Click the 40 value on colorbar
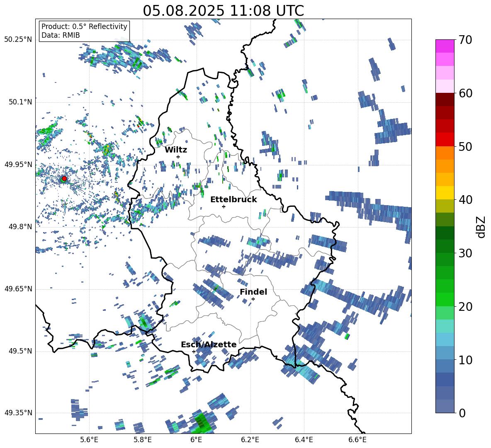 [465, 200]
